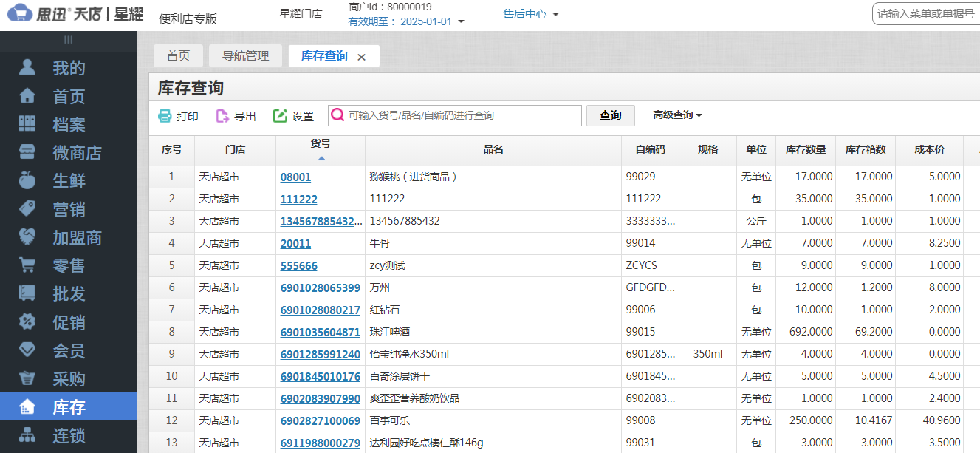Close the 库存查询 tab
The width and height of the screenshot is (980, 453).
click(x=361, y=57)
